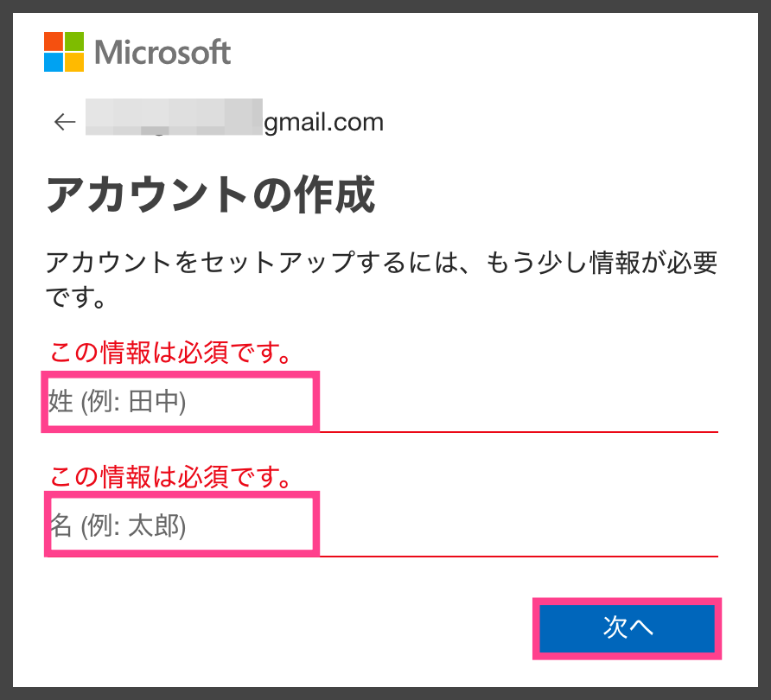Screen dimensions: 771x700
Task: Click the required-info error above 姓 field
Action: tap(171, 352)
